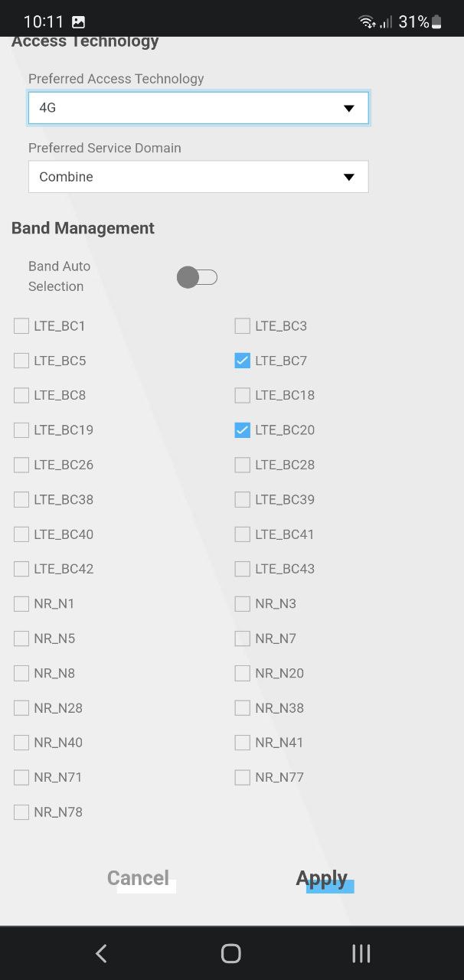Check the NR_N78 band checkbox
Image resolution: width=464 pixels, height=980 pixels.
[x=21, y=812]
